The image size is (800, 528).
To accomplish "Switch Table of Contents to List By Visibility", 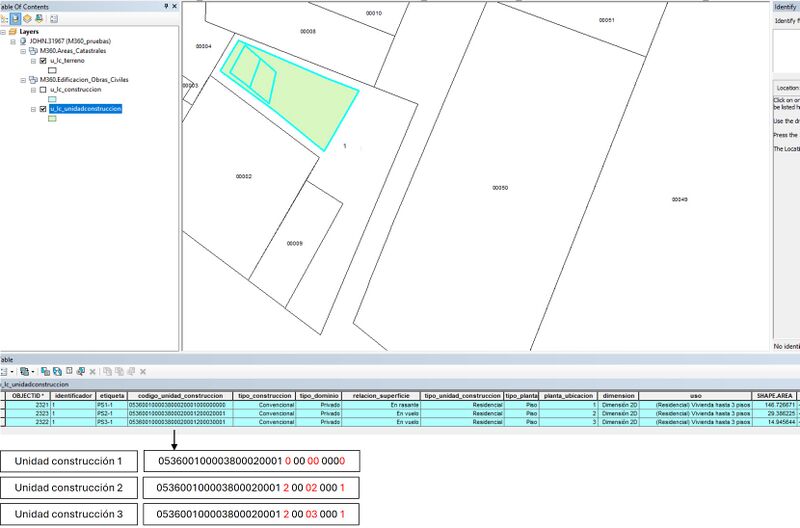I will pyautogui.click(x=27, y=19).
